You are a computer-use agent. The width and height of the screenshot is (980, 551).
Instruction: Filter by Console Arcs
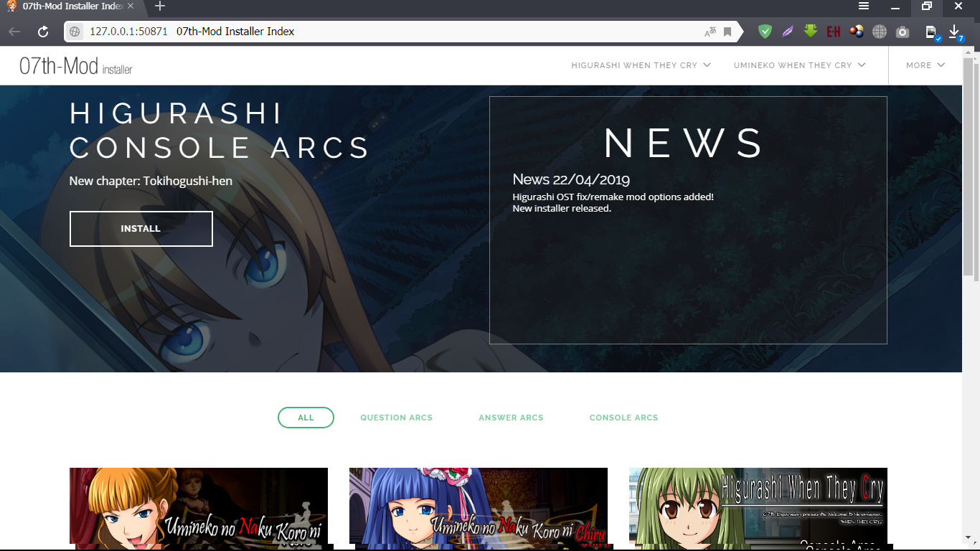[623, 418]
